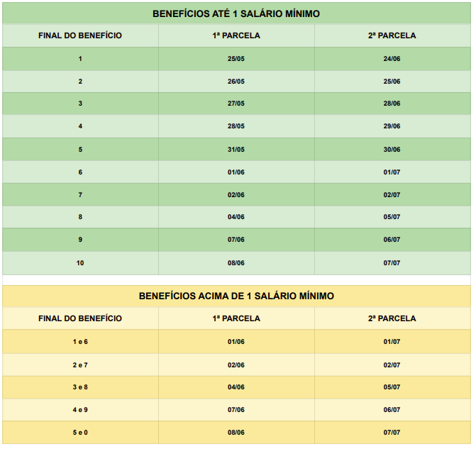Select the 27/05 date cell
The height and width of the screenshot is (451, 476).
[236, 104]
